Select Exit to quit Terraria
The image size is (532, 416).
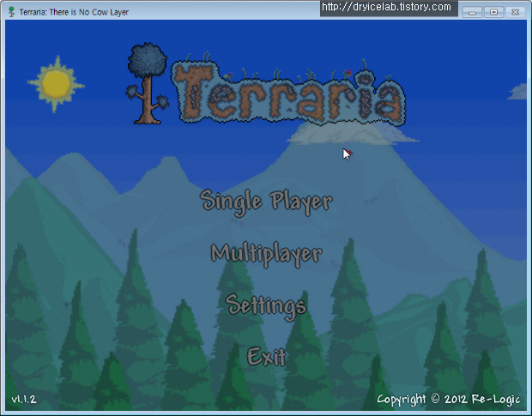(x=266, y=357)
